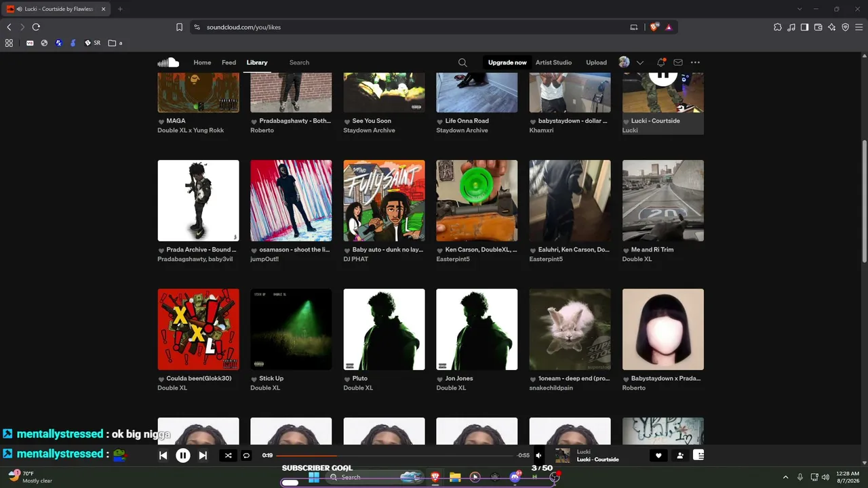Screen dimensions: 868x488
Task: Unlike the Life Onna Road heart
Action: [x=440, y=121]
